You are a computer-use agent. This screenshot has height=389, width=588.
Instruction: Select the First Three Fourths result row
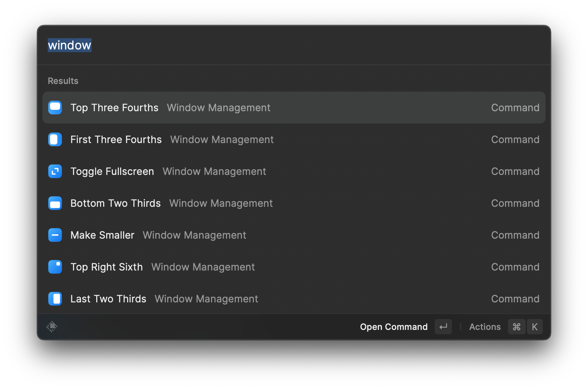(x=116, y=139)
